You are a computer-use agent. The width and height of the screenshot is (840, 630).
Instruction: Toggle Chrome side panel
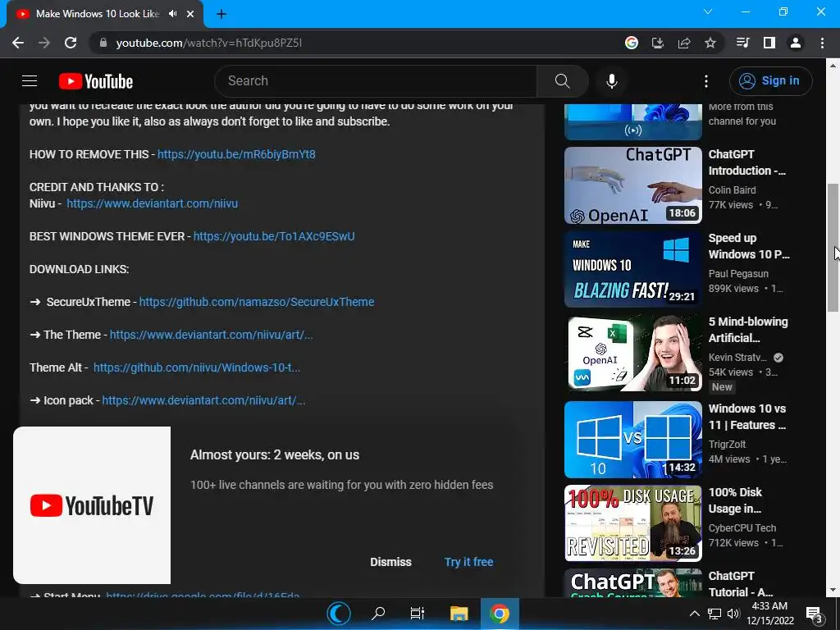(x=769, y=43)
